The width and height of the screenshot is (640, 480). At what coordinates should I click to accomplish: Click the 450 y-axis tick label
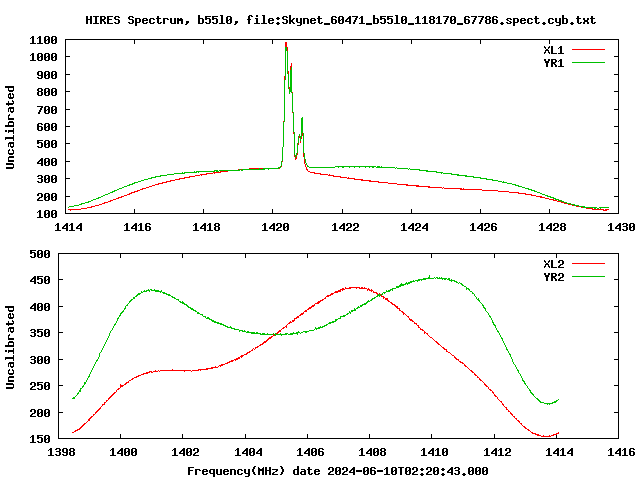[x=40, y=280]
